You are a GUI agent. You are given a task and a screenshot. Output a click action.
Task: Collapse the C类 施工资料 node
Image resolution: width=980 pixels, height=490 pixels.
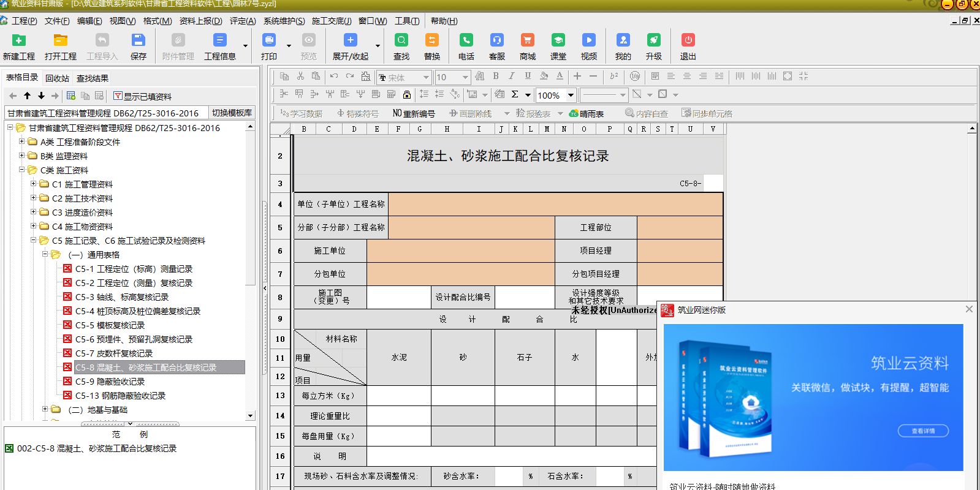[x=22, y=170]
